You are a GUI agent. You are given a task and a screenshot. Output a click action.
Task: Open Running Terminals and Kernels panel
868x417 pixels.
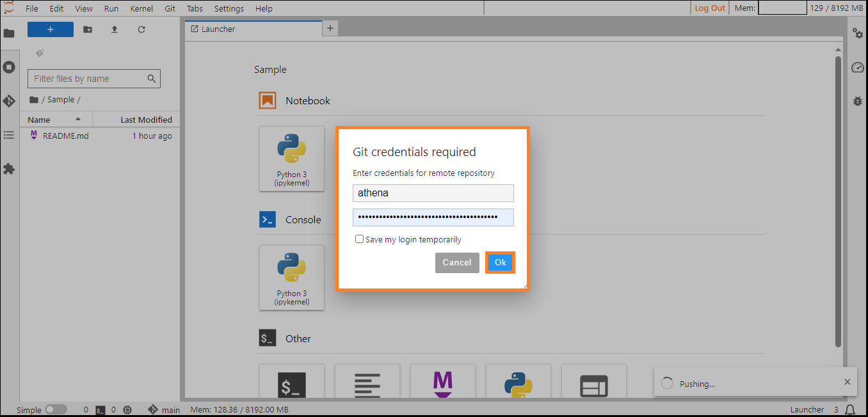click(x=9, y=67)
